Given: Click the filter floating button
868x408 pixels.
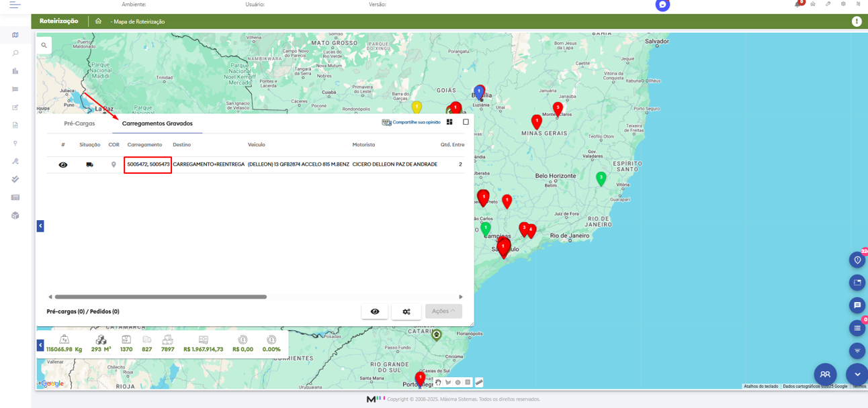Looking at the screenshot, I should (857, 350).
